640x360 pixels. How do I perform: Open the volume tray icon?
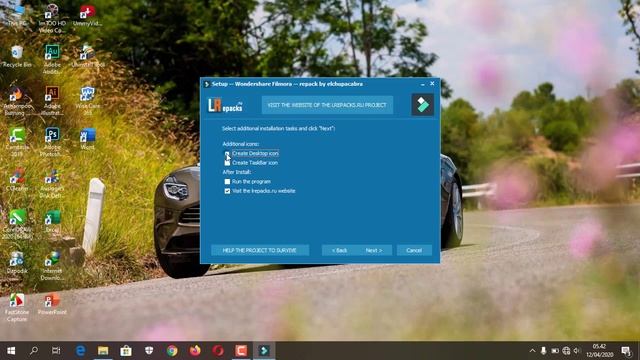point(577,351)
